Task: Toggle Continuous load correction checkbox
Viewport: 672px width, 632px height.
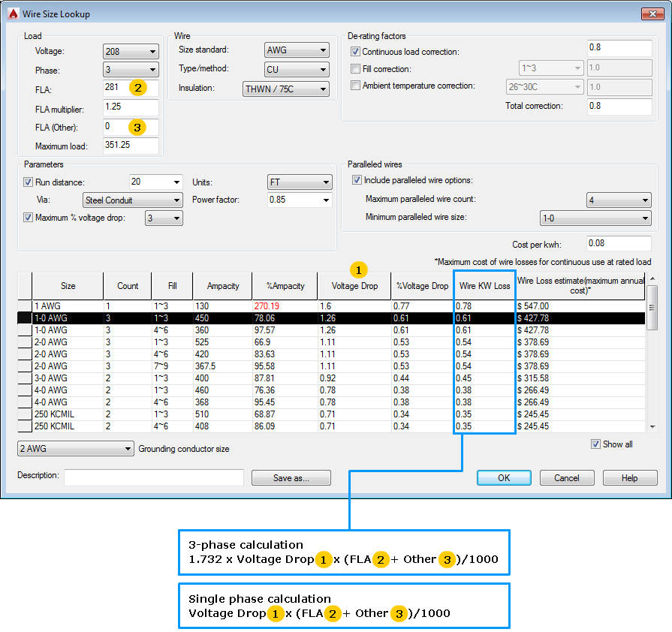Action: tap(355, 52)
